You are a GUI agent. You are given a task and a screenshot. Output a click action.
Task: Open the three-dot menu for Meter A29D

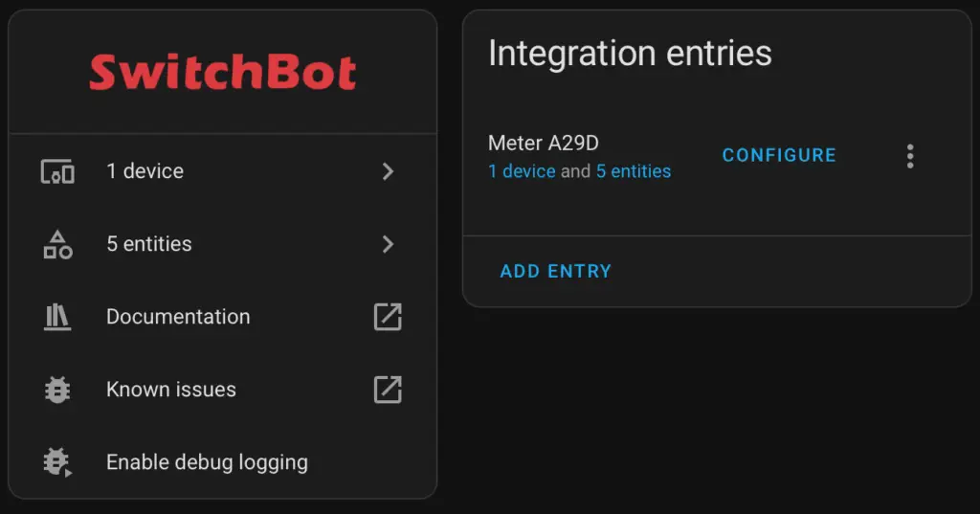pos(910,156)
